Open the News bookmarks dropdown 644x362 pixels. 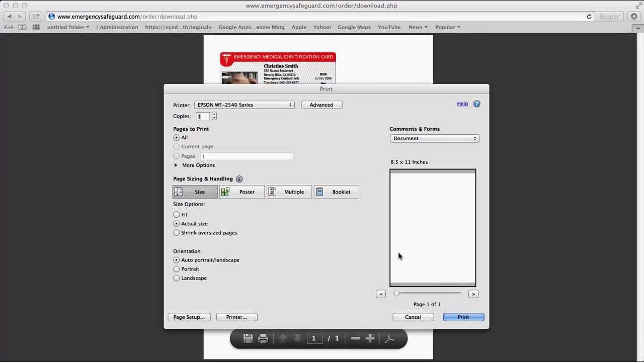[x=418, y=27]
